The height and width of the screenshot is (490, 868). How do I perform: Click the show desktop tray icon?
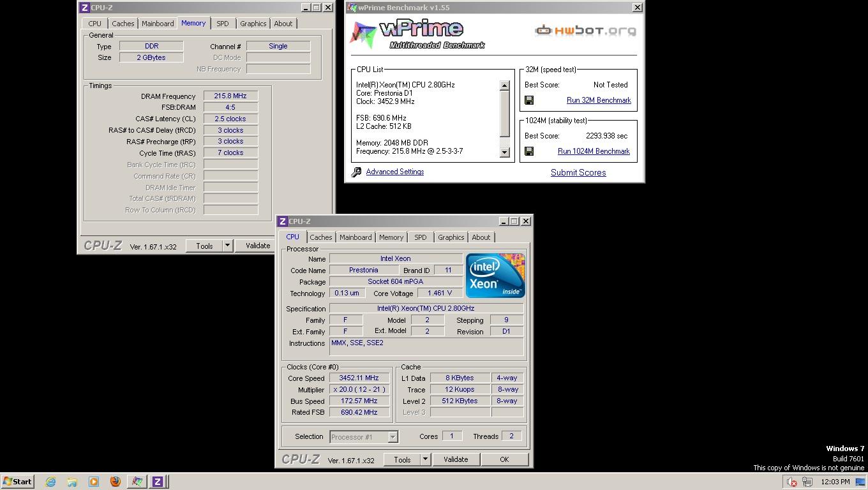pos(860,482)
